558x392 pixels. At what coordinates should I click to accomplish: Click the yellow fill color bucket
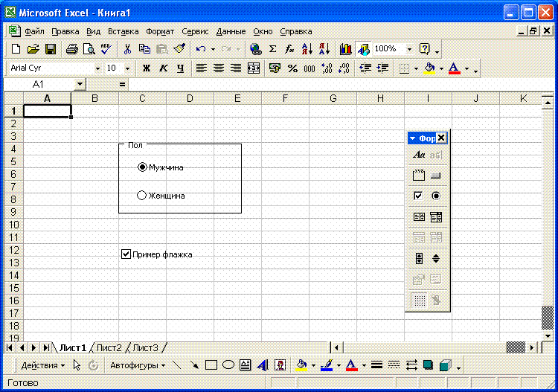point(429,68)
